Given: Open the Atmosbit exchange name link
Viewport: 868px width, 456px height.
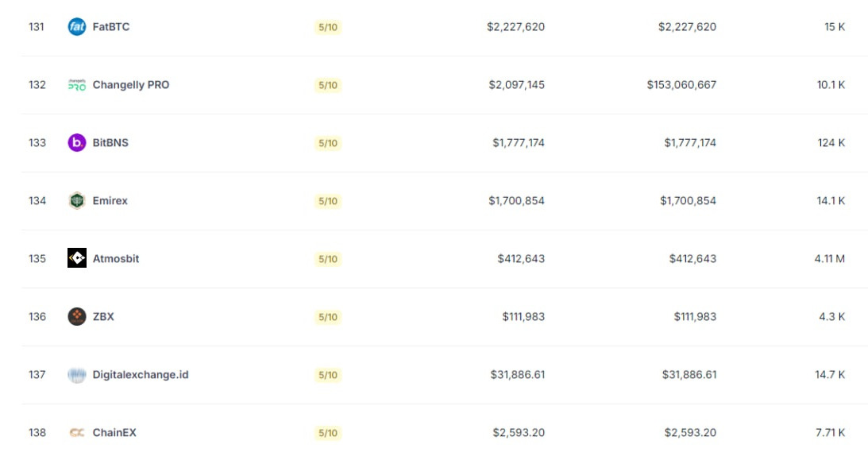Looking at the screenshot, I should pos(116,258).
